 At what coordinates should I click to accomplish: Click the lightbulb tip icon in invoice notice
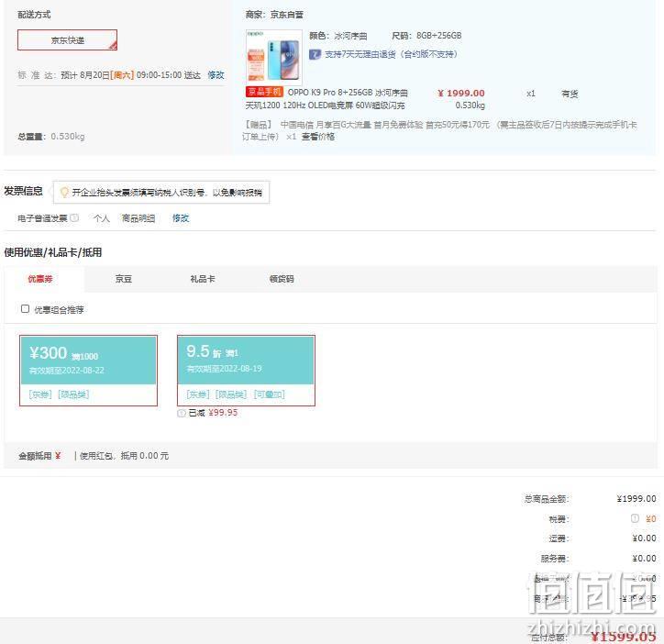click(64, 193)
